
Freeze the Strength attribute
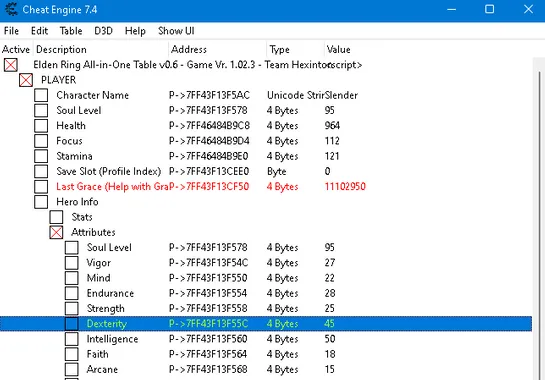[x=72, y=308]
